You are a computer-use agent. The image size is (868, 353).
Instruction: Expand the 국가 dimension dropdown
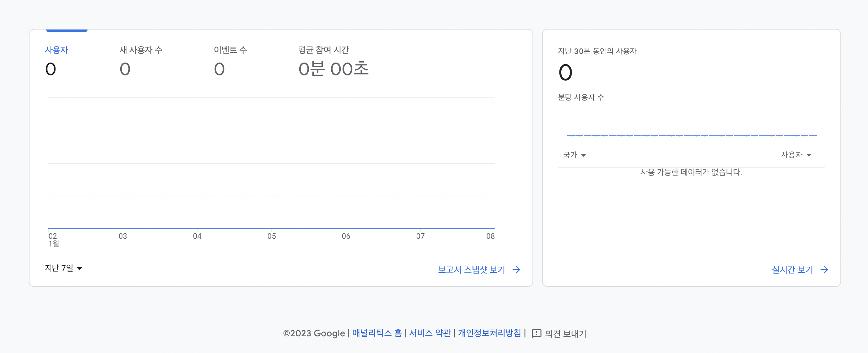click(x=570, y=155)
